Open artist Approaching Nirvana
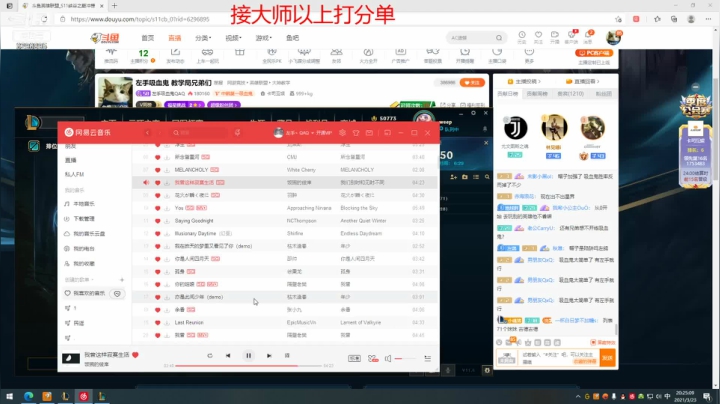The width and height of the screenshot is (720, 404). pyautogui.click(x=309, y=208)
